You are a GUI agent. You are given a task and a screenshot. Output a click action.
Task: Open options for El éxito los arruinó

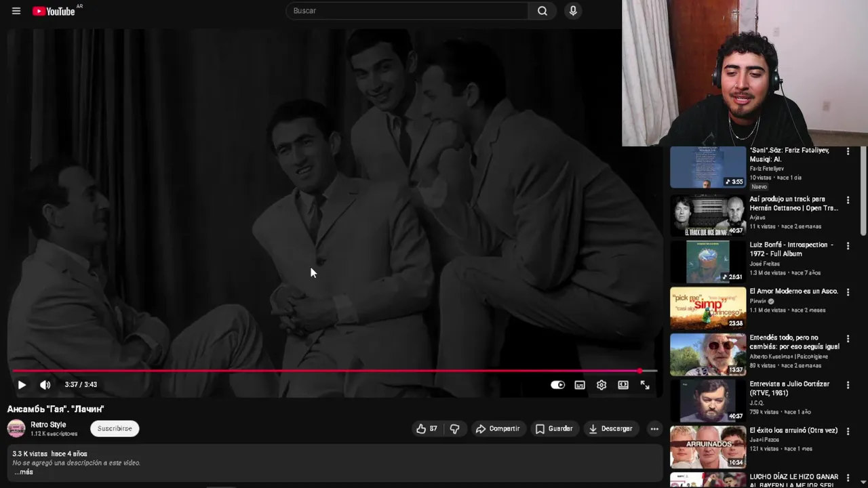pyautogui.click(x=848, y=431)
